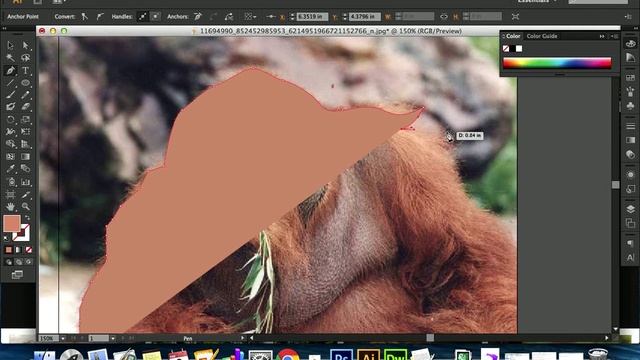
Task: Select the Selection tool (black arrow)
Action: [10, 45]
